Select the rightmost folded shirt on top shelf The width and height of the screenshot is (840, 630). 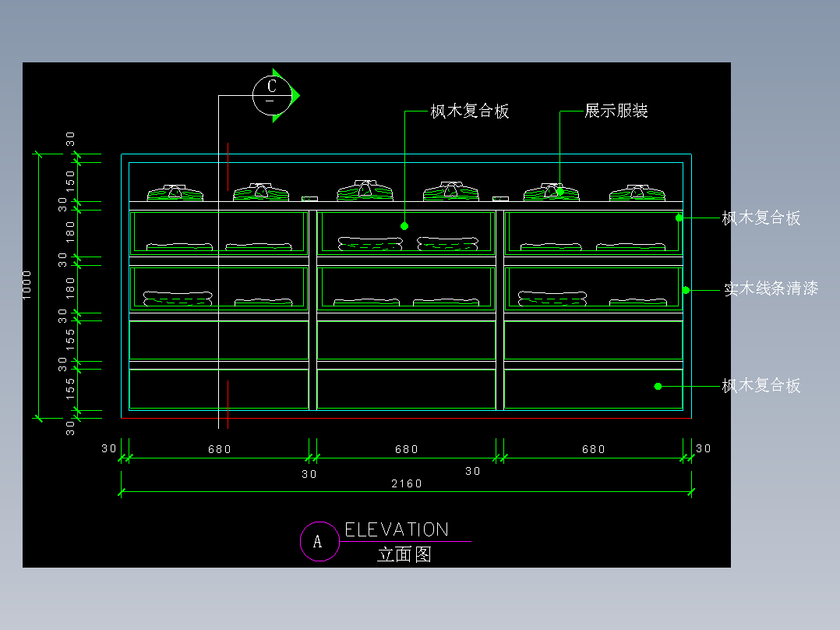click(637, 193)
